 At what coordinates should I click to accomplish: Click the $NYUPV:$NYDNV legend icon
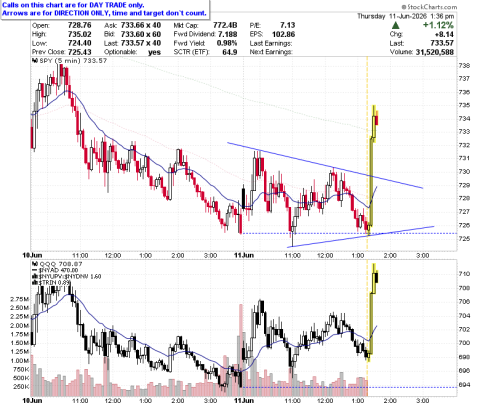pos(34,276)
